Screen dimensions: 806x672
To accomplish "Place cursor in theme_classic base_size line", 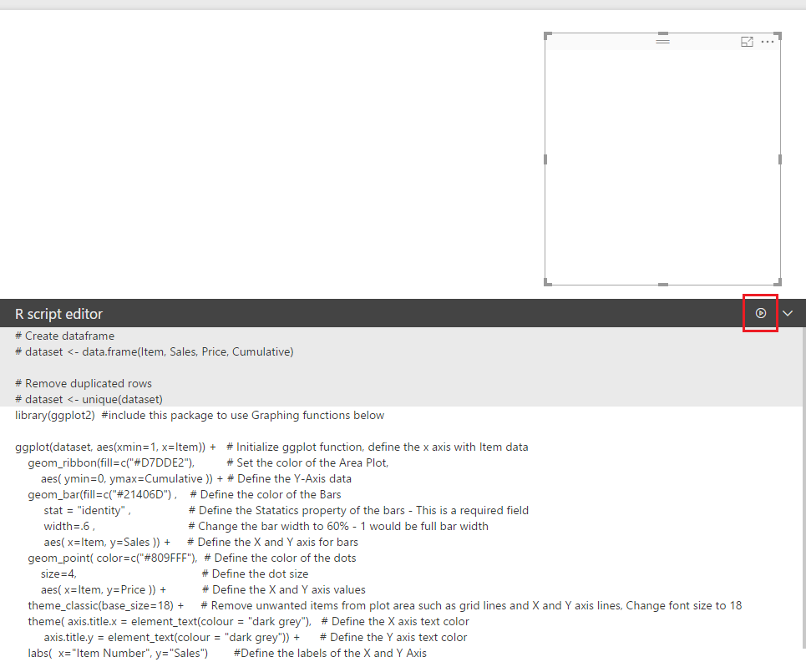I will click(384, 606).
